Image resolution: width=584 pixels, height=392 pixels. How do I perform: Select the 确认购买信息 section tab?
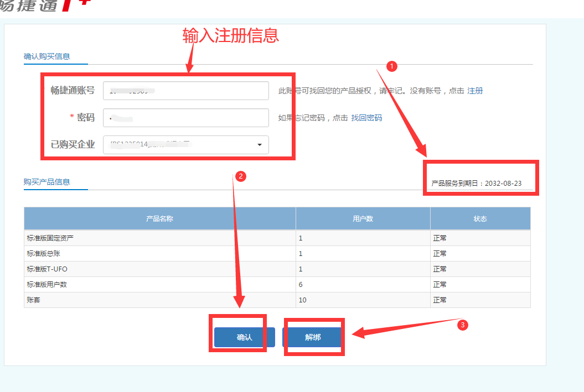47,56
